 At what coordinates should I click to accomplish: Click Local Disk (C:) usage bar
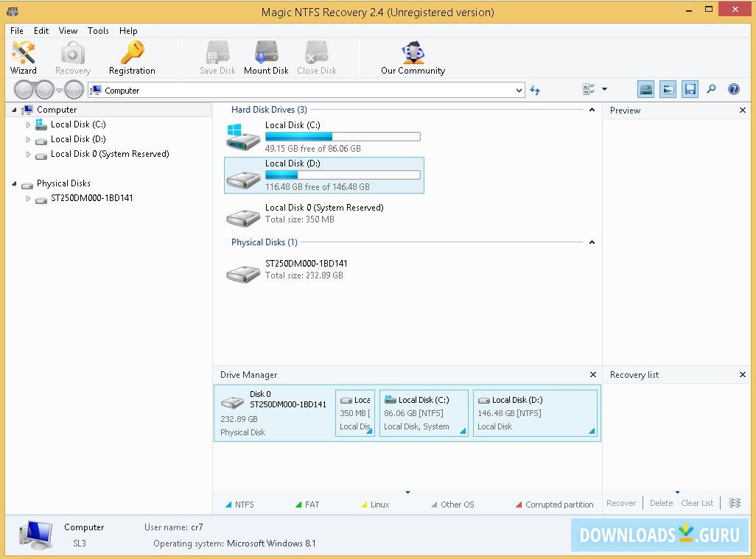click(343, 137)
